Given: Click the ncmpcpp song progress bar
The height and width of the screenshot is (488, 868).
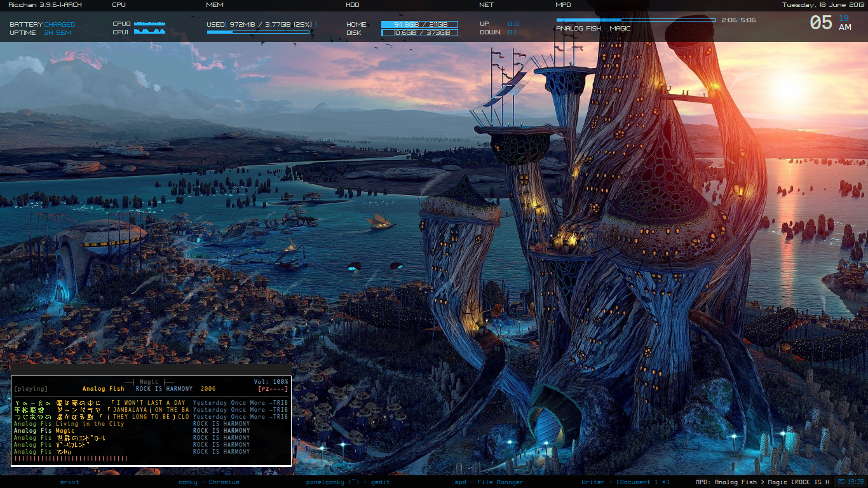Looking at the screenshot, I should pyautogui.click(x=71, y=459).
